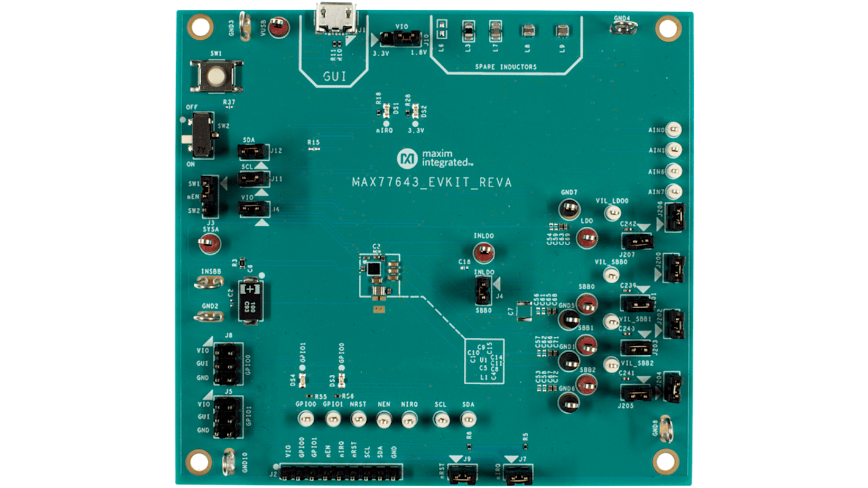Screen dimensions: 868x488
Task: Select the J203 jumper
Action: click(x=637, y=349)
